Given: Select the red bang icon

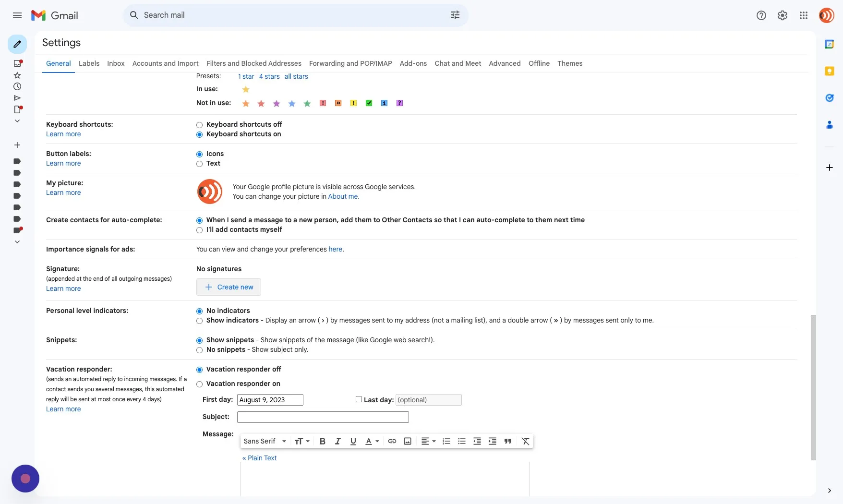Looking at the screenshot, I should point(323,103).
